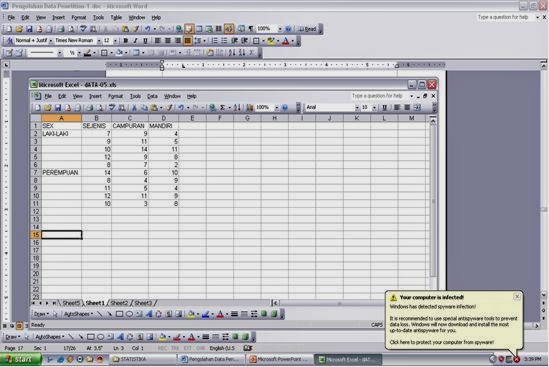Click Numbering list icon in Word formatting toolbar
This screenshot has width=549, height=367.
click(215, 41)
